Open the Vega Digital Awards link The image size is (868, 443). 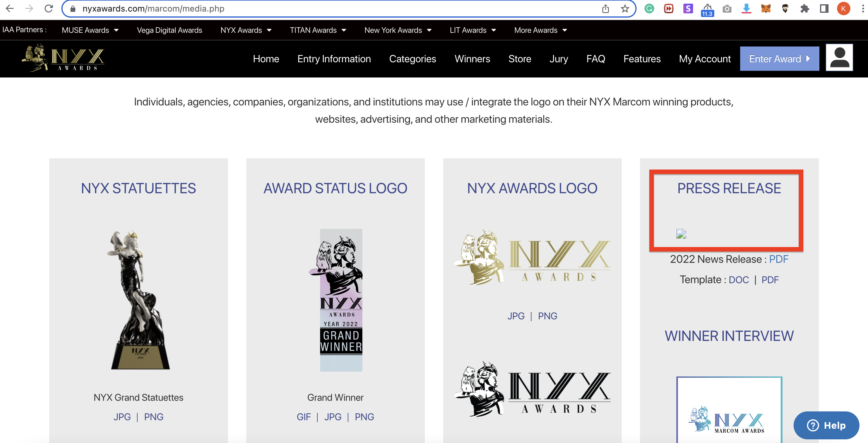(x=169, y=30)
